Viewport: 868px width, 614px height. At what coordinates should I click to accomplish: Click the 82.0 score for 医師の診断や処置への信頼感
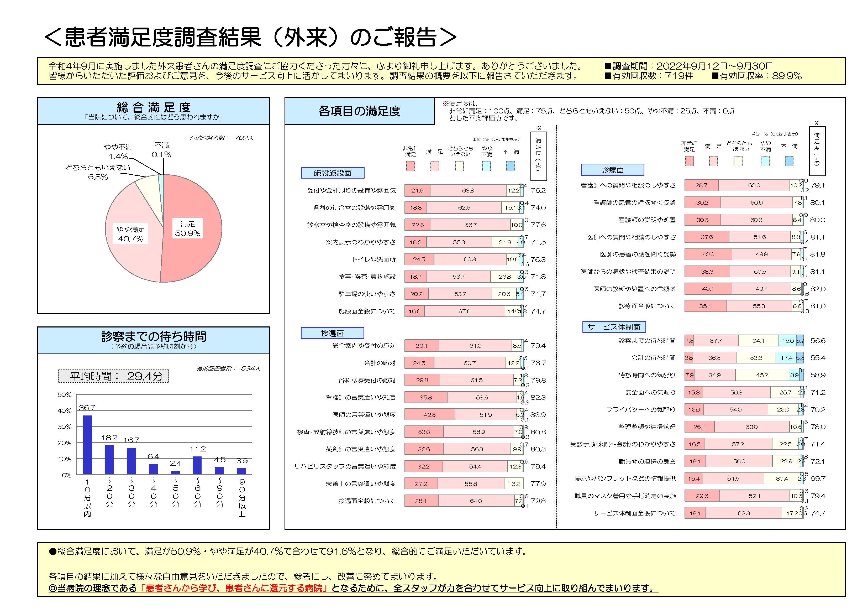coord(818,289)
